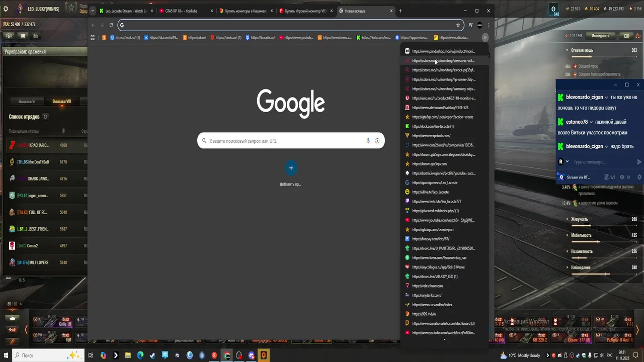Open Chrome's three-dot menu
Screen dimensions: 644x362
point(488,25)
